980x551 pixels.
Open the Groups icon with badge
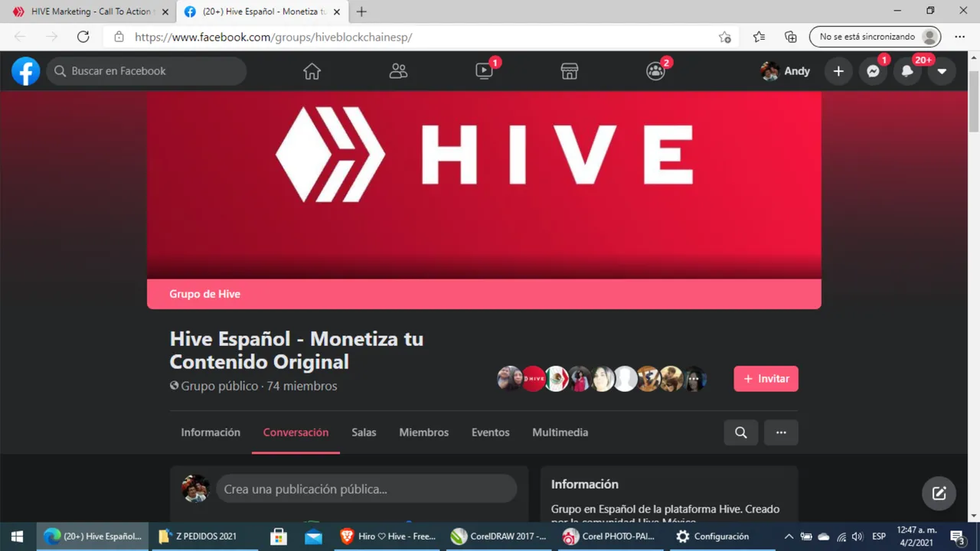pos(655,71)
